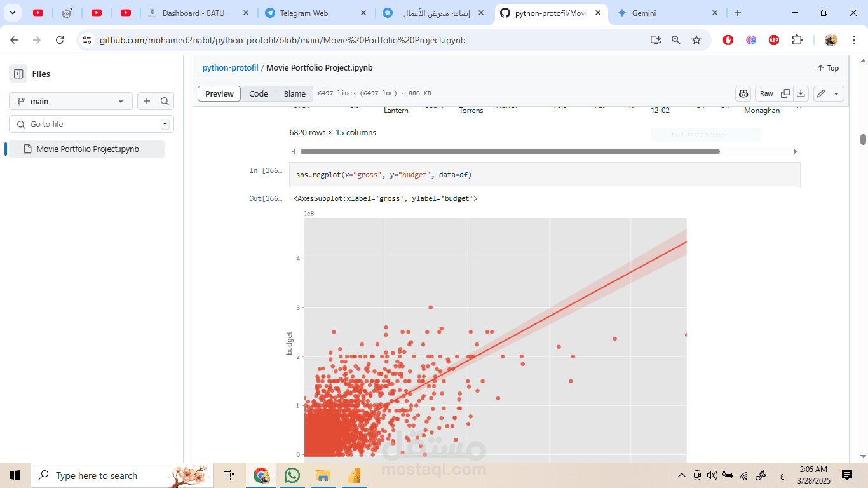Select the Preview view toggle
The image size is (868, 488).
(x=219, y=93)
